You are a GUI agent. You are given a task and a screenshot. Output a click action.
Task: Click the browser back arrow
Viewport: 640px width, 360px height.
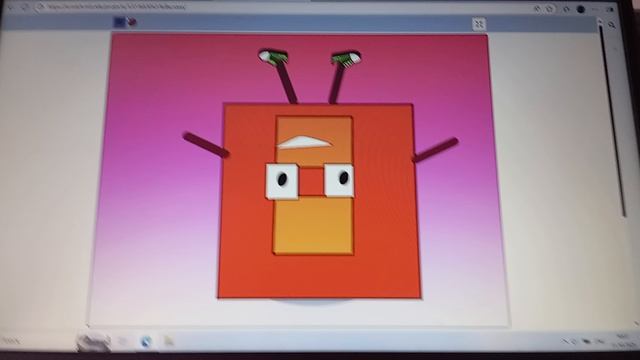11,7
